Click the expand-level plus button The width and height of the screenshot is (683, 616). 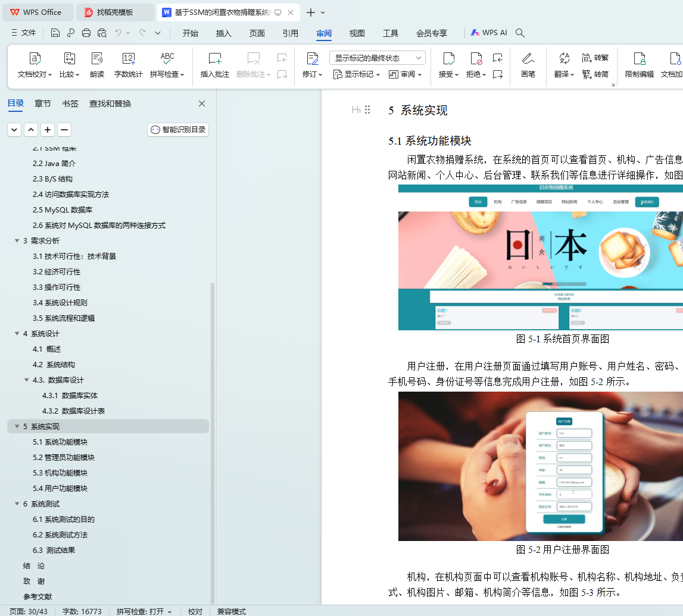tap(48, 130)
